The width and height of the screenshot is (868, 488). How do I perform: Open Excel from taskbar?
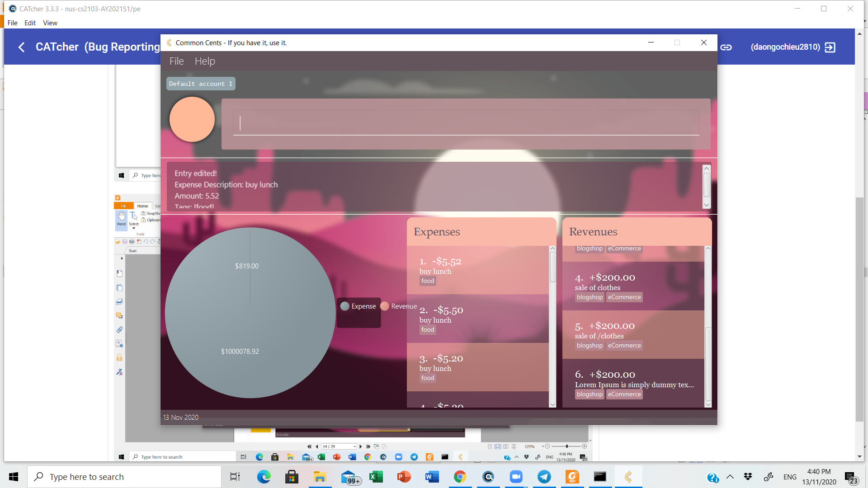coord(376,477)
